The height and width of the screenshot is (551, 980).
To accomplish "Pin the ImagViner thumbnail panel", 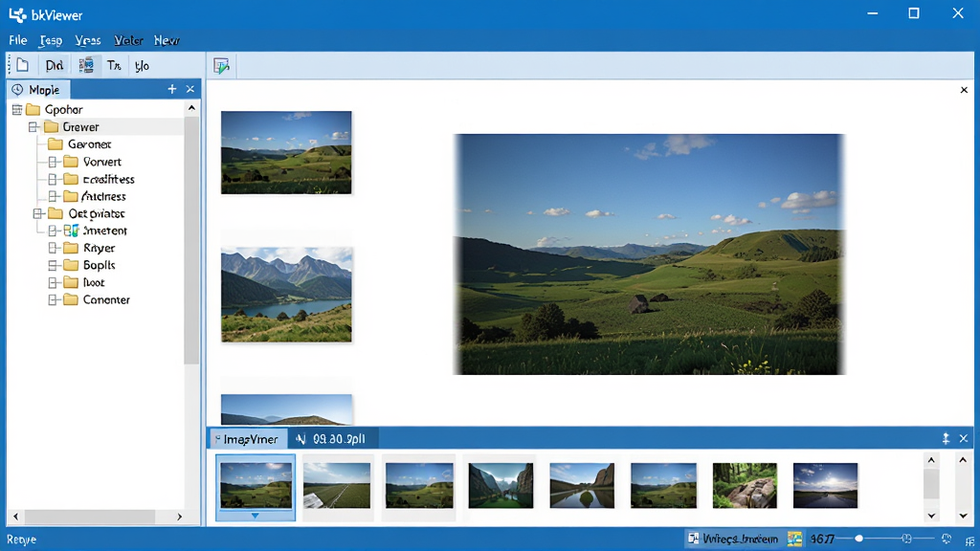I will [947, 438].
